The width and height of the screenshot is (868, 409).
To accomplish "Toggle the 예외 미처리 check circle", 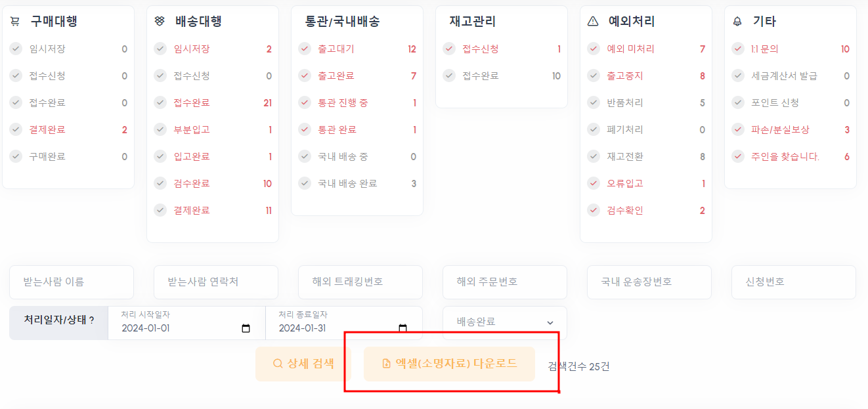I will 593,49.
